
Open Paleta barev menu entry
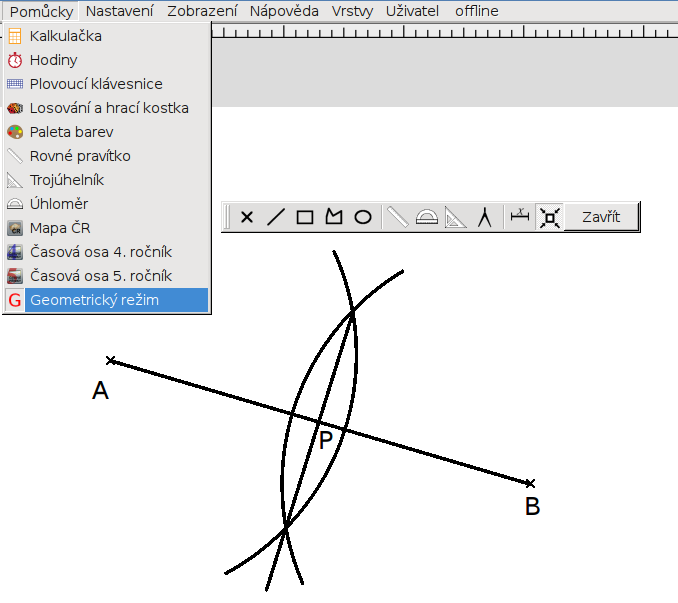pos(107,132)
